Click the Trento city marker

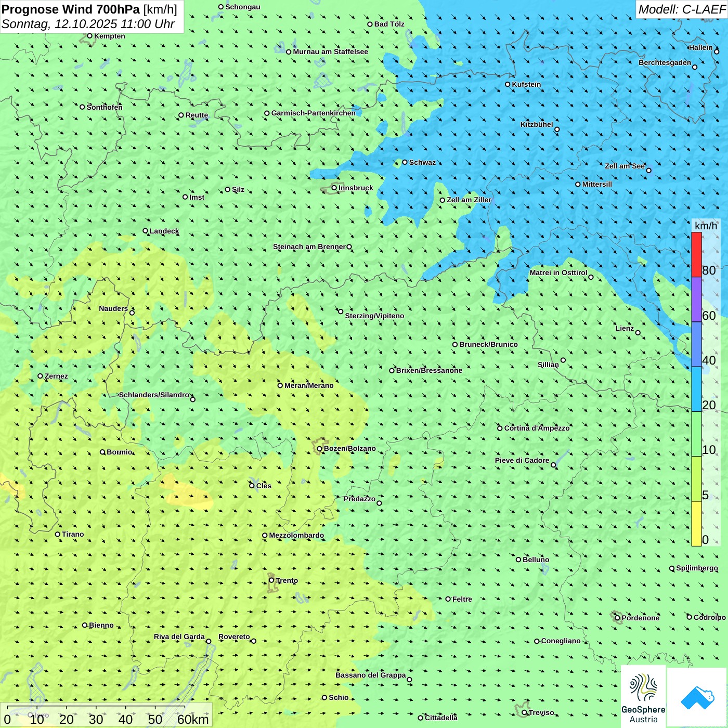(x=271, y=580)
